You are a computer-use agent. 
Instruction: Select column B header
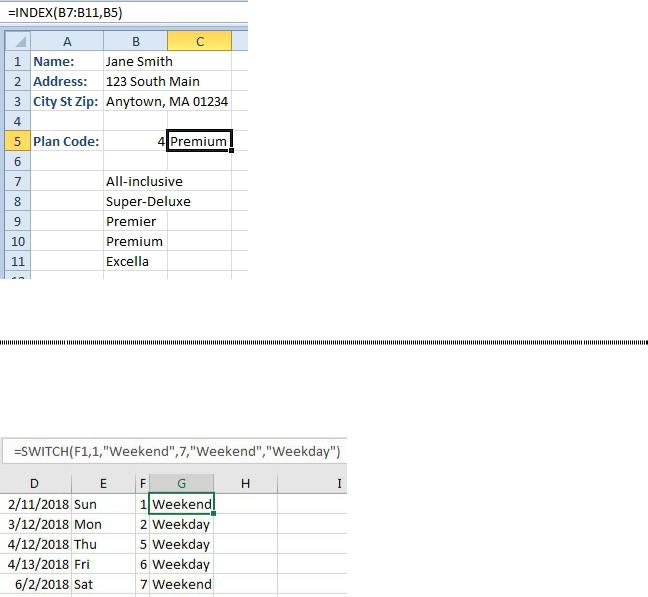136,41
